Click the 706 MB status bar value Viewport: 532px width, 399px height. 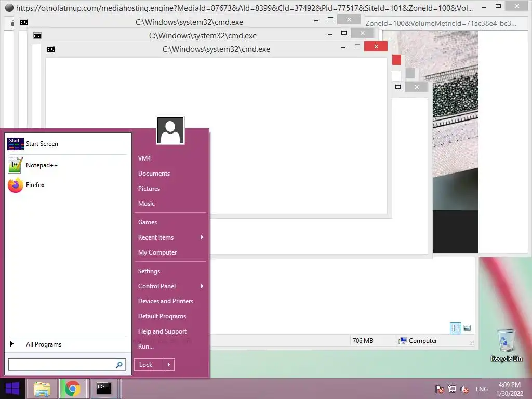click(363, 341)
